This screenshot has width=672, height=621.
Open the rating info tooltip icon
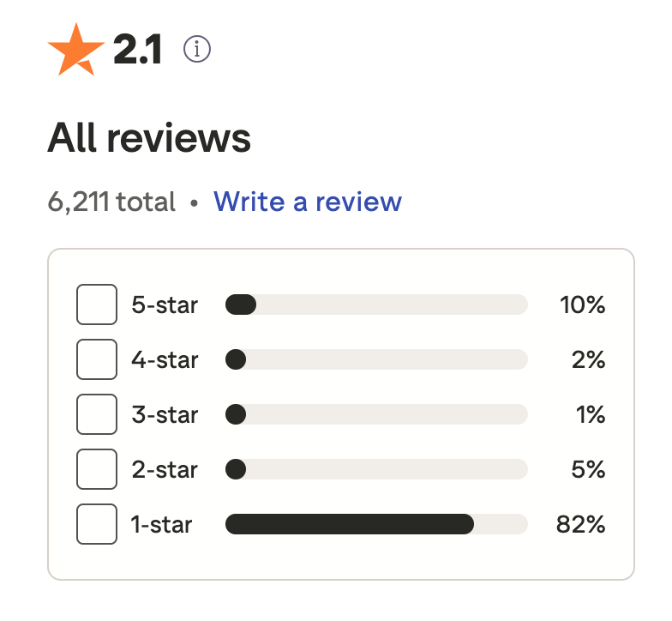tap(197, 51)
